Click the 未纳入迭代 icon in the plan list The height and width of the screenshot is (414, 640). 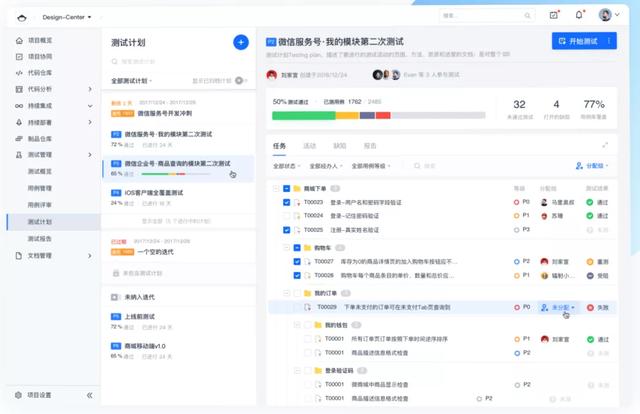click(x=115, y=297)
